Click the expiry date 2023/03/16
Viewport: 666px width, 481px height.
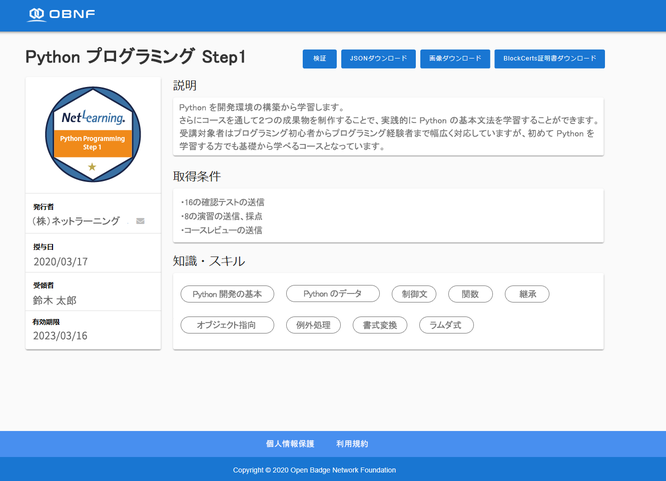click(x=60, y=336)
